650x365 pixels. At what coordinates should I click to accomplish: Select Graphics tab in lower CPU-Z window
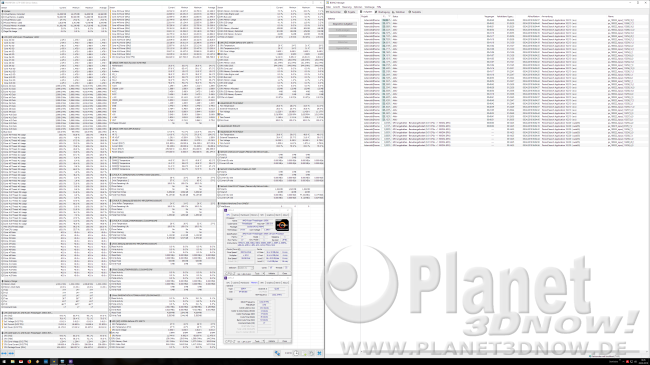[x=270, y=282]
